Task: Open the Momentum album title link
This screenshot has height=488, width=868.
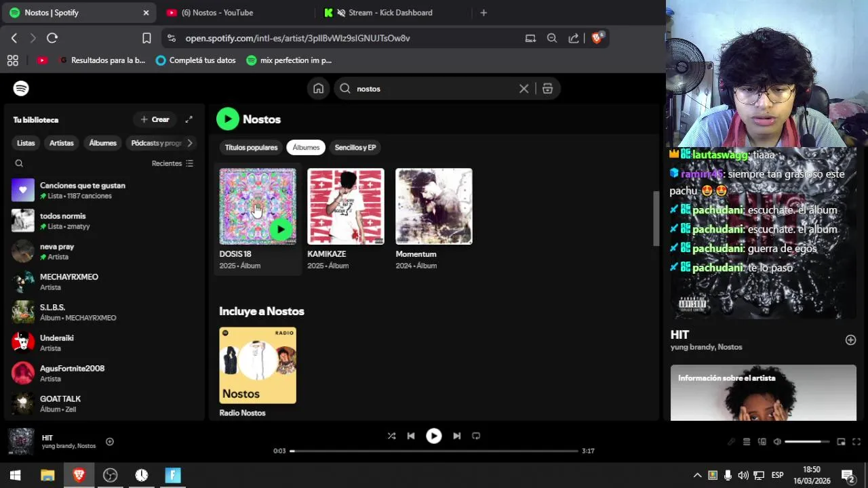Action: click(416, 254)
